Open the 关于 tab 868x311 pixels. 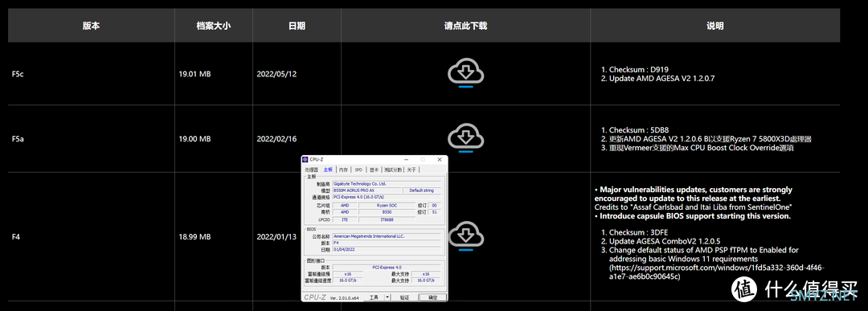411,170
